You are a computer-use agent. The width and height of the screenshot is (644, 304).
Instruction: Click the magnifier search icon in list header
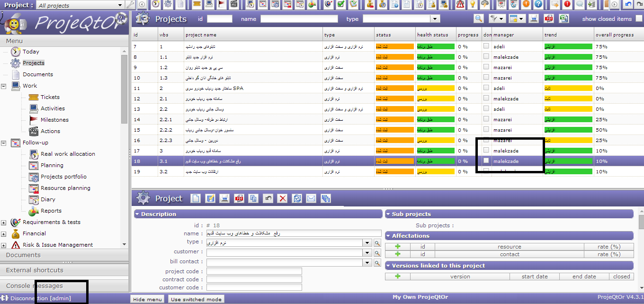coord(479,18)
